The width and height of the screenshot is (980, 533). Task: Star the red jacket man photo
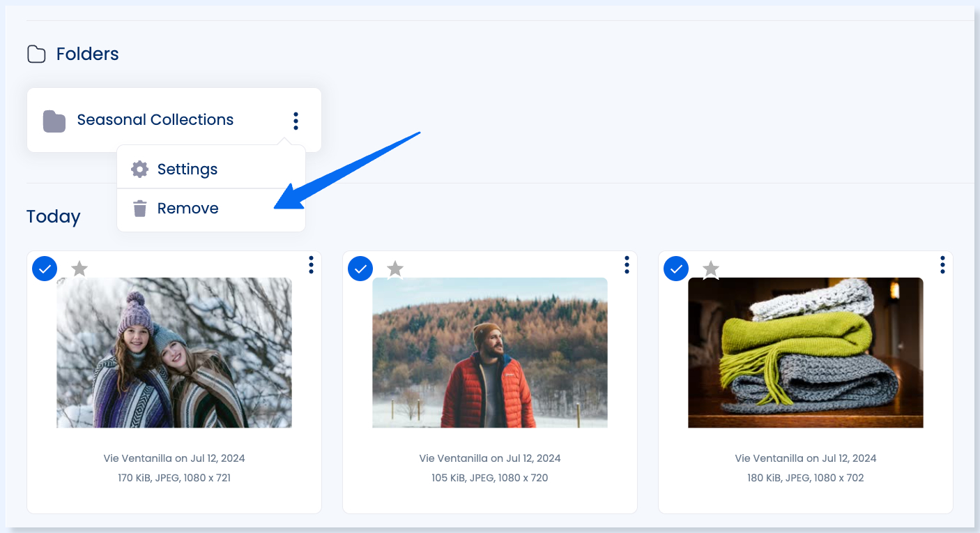point(395,268)
